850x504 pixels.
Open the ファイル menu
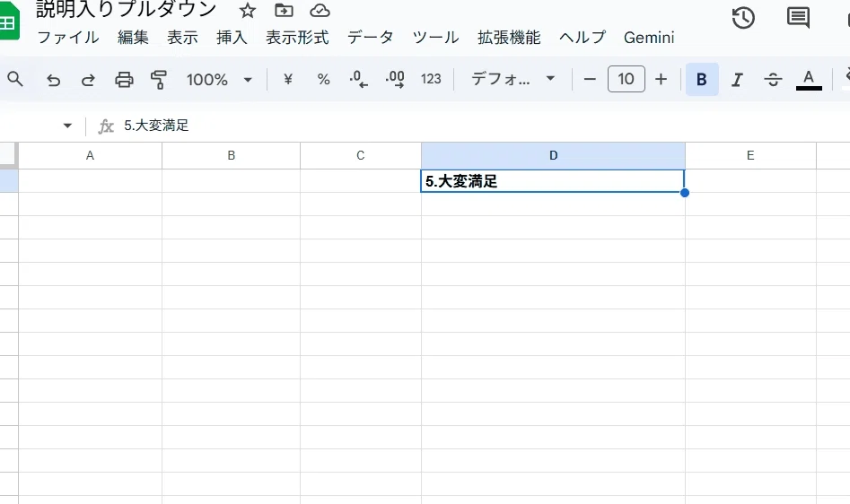coord(67,38)
